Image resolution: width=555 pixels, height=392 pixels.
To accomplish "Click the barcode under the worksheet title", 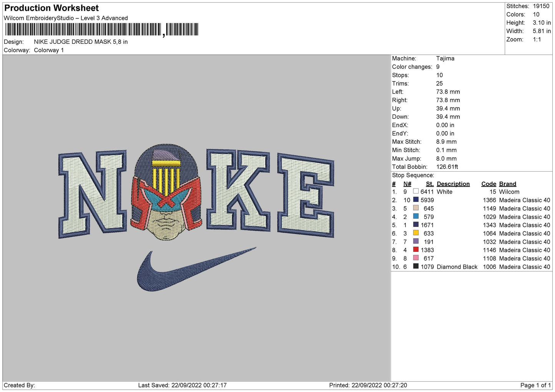I will (102, 30).
